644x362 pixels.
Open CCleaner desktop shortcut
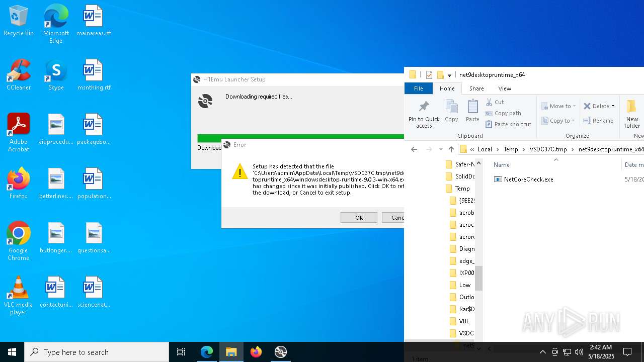[x=19, y=75]
